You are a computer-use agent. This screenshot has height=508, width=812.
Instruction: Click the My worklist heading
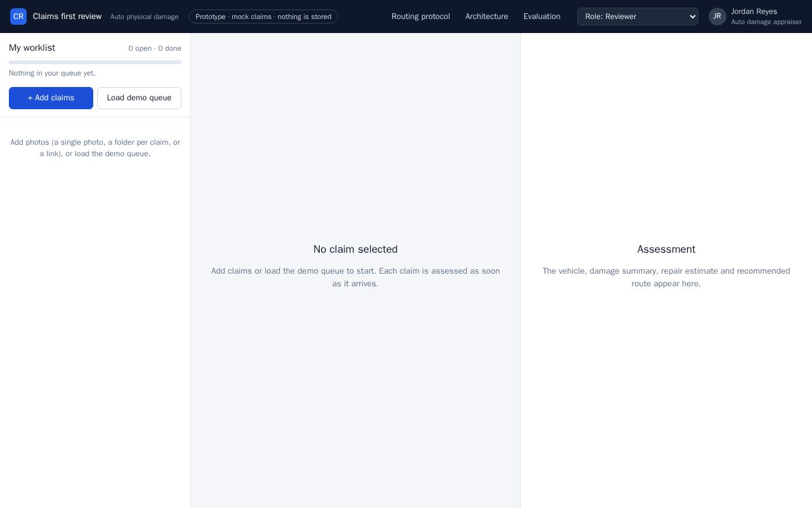pyautogui.click(x=32, y=48)
